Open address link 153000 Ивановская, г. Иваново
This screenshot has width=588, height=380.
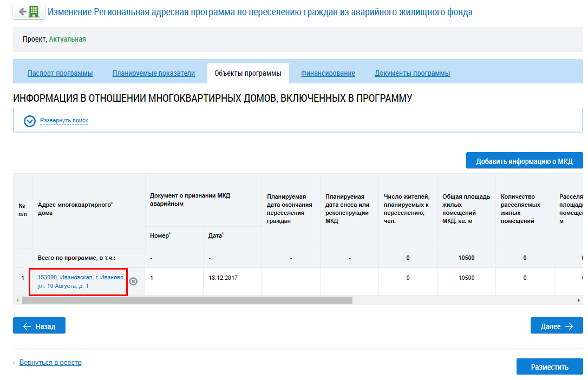81,281
